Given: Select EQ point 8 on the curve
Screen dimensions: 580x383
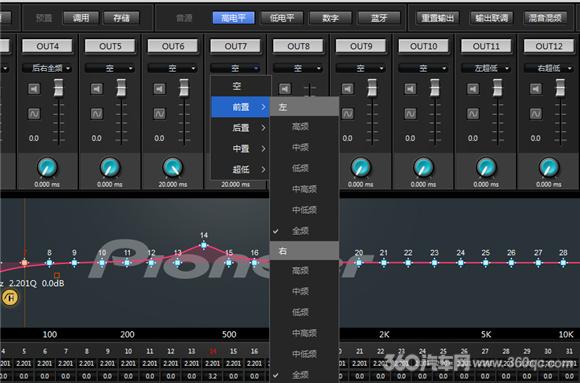Looking at the screenshot, I should pyautogui.click(x=49, y=263).
